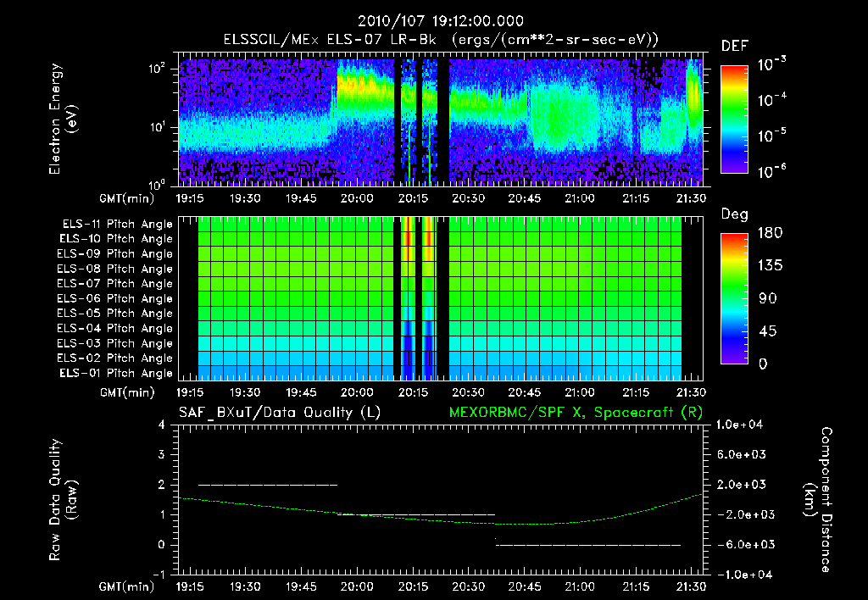Image resolution: width=868 pixels, height=600 pixels.
Task: Select the ELS-11 Pitch Angle row label
Action: [x=117, y=225]
